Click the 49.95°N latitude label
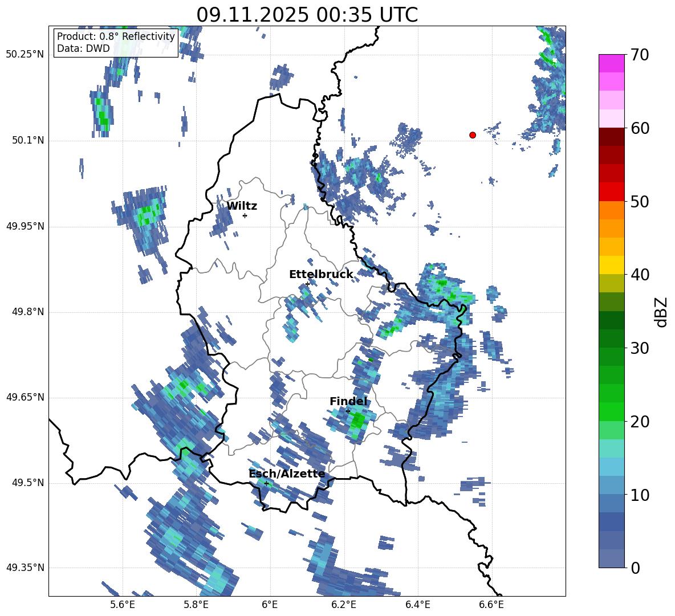This screenshot has height=616, width=675. pyautogui.click(x=25, y=226)
